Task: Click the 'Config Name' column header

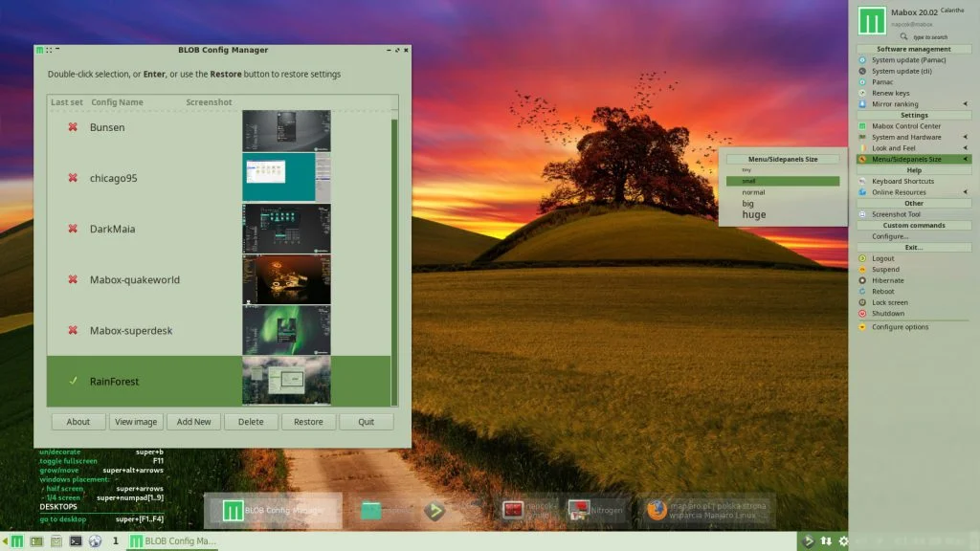Action: [117, 102]
